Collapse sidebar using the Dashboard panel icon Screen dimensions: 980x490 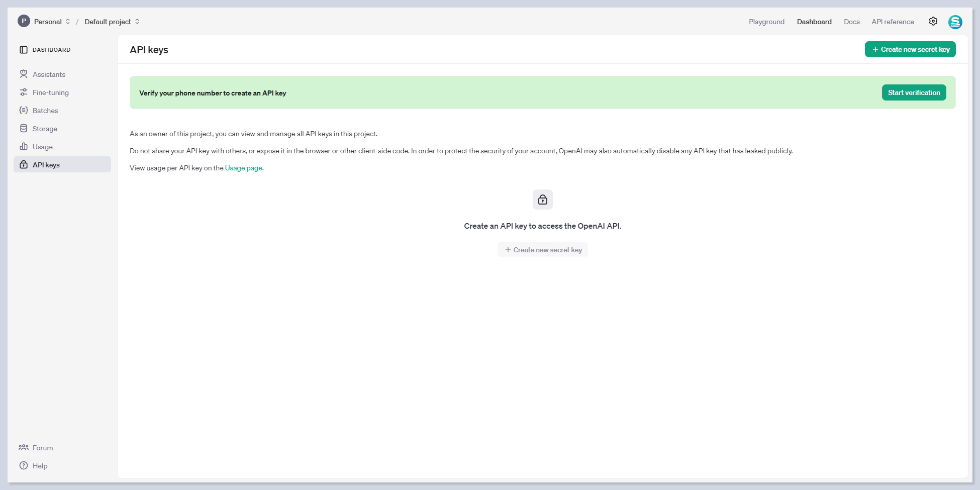coord(24,50)
